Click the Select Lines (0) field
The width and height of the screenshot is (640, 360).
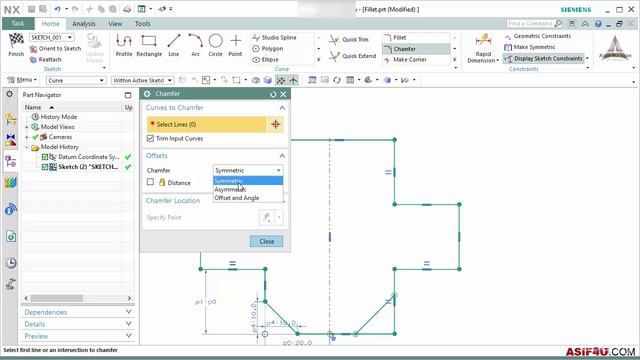tap(207, 124)
